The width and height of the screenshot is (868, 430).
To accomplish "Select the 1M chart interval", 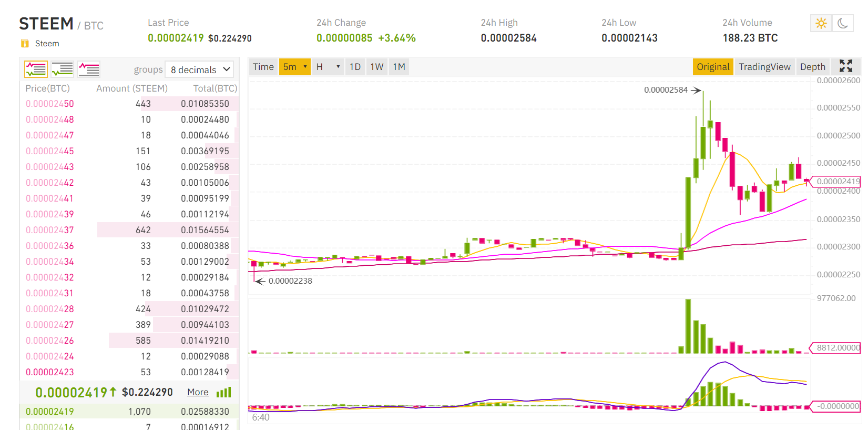I will tap(399, 67).
